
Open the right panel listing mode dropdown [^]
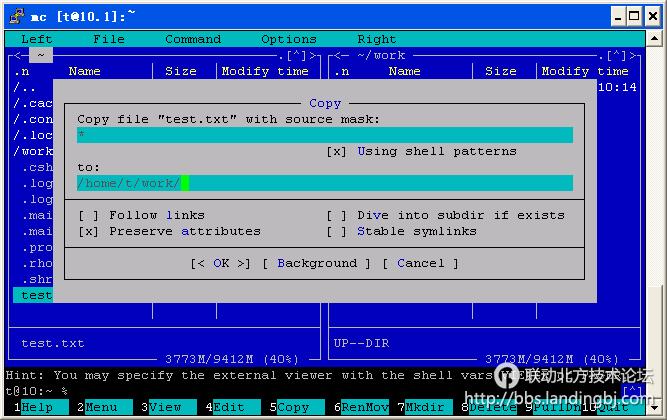[617, 56]
